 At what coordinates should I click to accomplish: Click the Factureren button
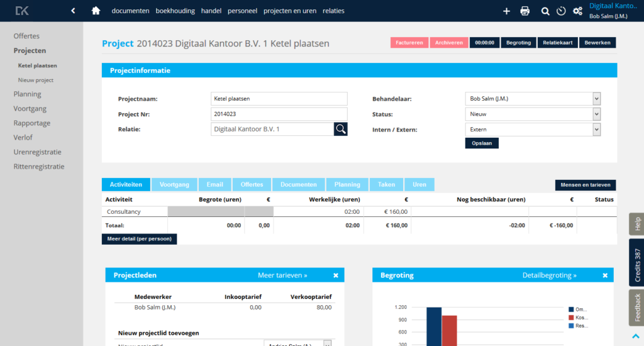[409, 43]
